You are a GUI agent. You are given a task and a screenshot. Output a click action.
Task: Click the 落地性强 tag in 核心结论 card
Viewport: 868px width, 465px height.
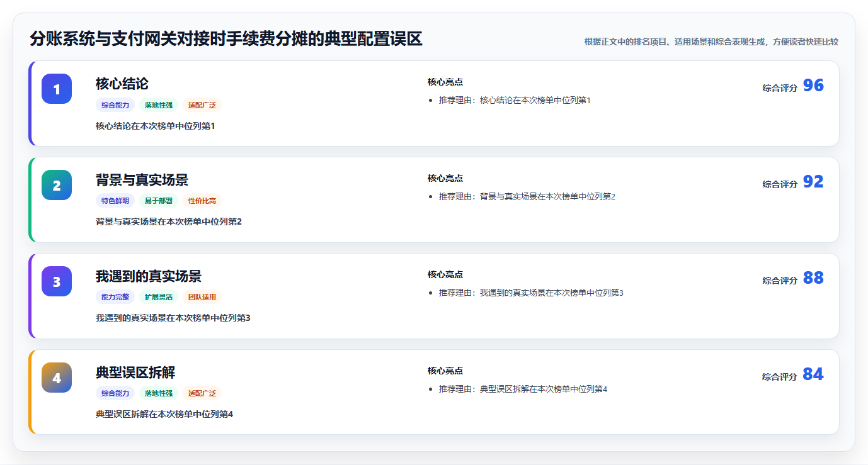pyautogui.click(x=159, y=105)
